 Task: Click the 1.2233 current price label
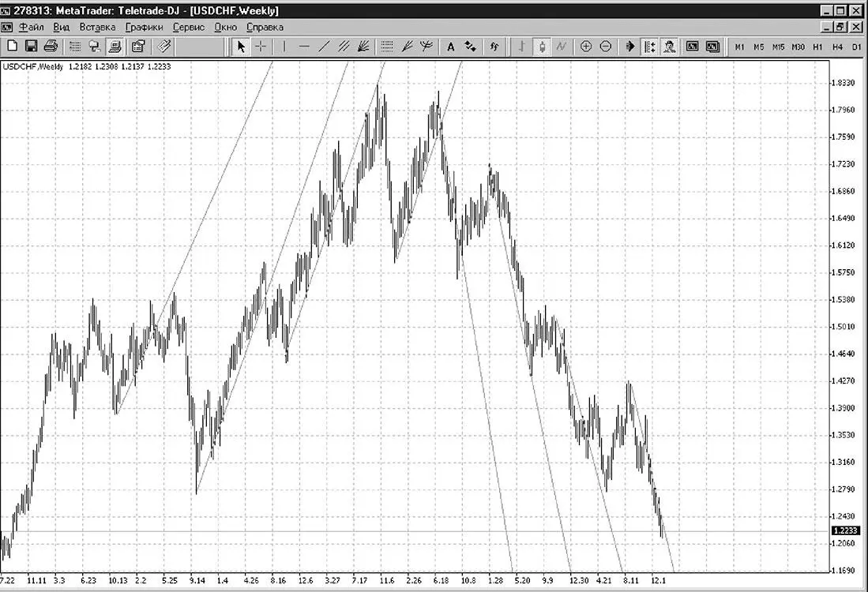846,530
